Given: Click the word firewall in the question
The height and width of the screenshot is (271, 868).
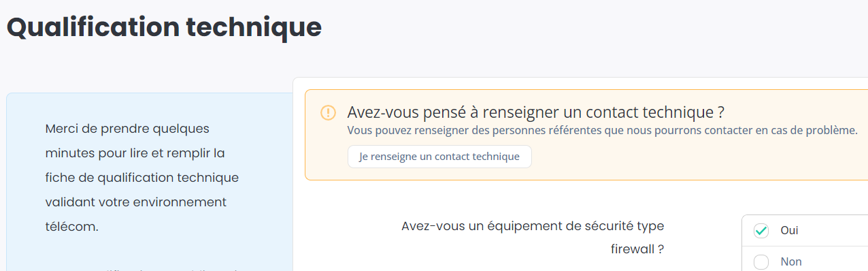Looking at the screenshot, I should (637, 249).
